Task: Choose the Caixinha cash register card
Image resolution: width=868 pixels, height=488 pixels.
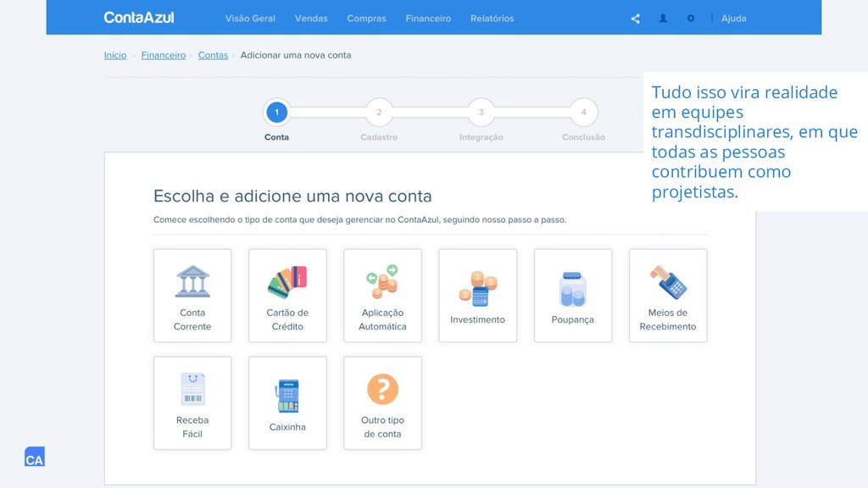Action: 288,402
